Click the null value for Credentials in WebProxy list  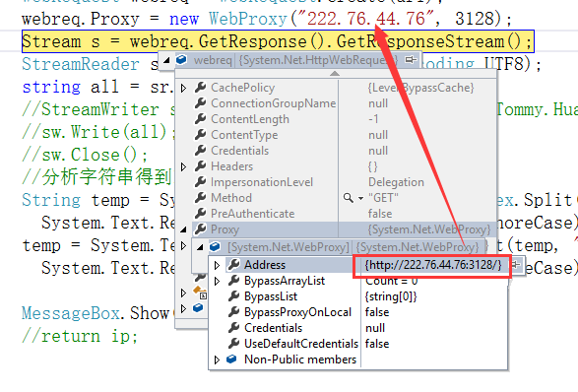pyautogui.click(x=375, y=328)
